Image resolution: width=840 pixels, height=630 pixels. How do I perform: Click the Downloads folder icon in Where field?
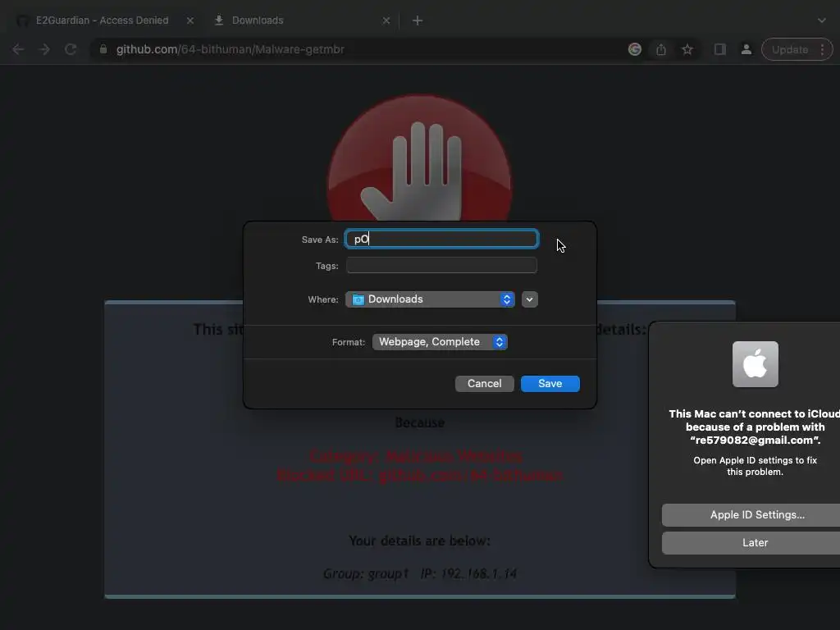pos(358,299)
